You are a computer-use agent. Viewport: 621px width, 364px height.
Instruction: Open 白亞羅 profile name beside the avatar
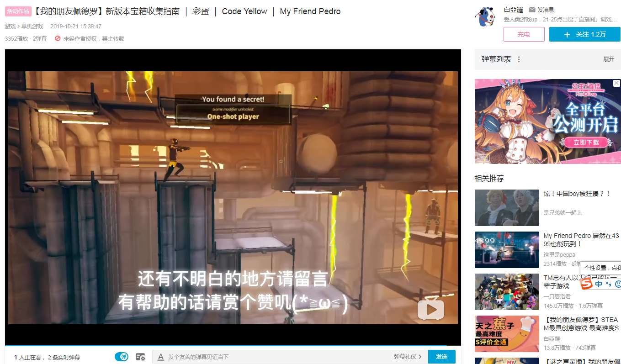514,10
